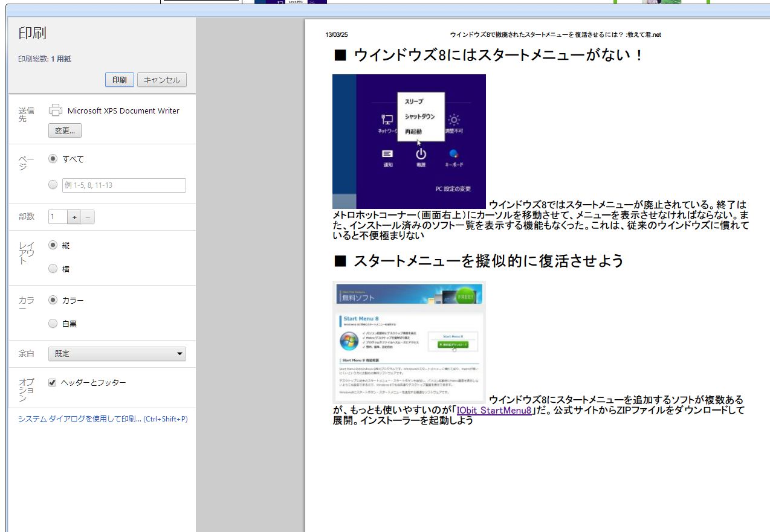This screenshot has height=532, width=770.
Task: Click the 変更... destination change button
Action: click(x=65, y=131)
